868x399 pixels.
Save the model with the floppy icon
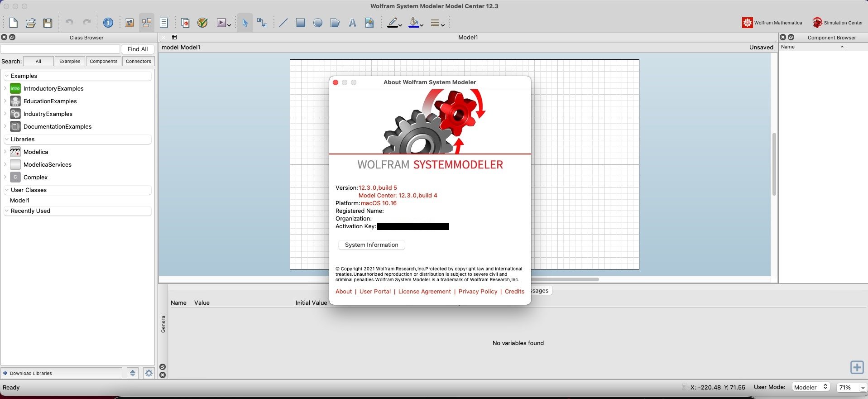pos(48,23)
